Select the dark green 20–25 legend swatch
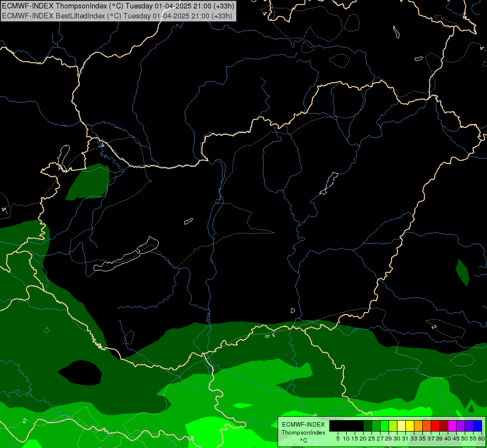 click(368, 426)
